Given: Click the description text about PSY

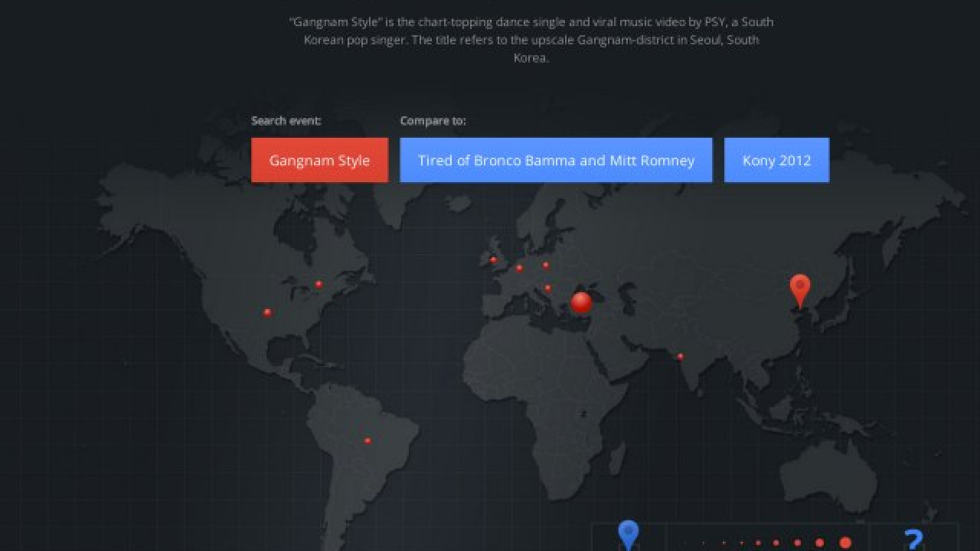Looking at the screenshot, I should pos(531,40).
